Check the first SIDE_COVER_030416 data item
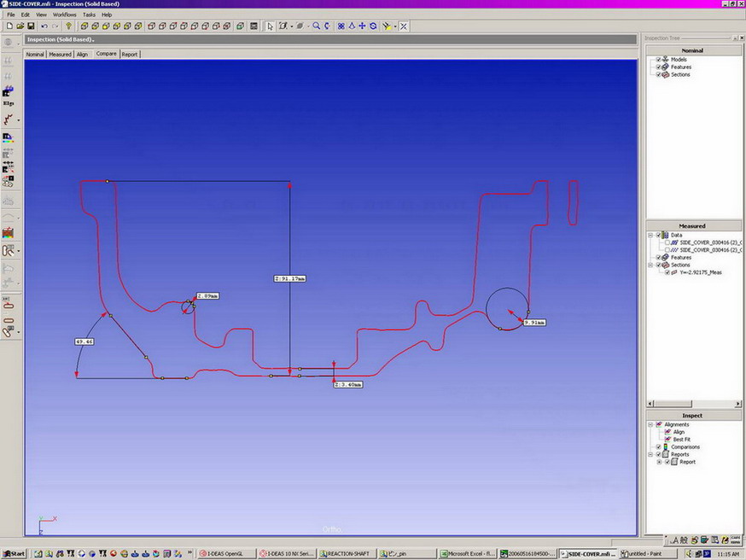Viewport: 746px width, 560px height. point(667,242)
